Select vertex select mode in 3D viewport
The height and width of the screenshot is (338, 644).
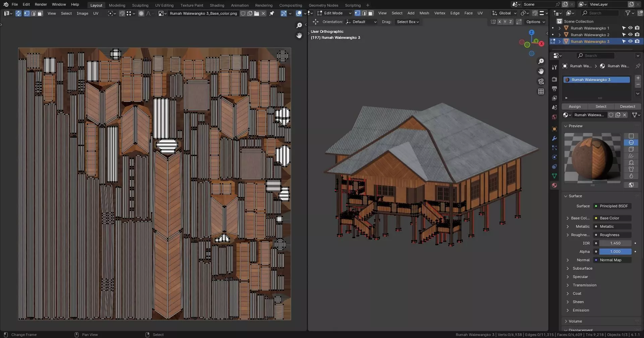[x=358, y=13]
